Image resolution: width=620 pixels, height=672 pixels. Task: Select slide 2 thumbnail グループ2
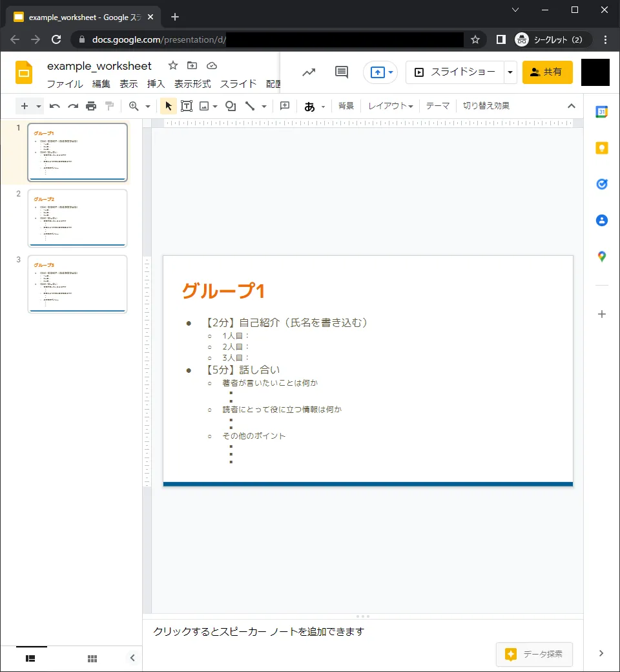point(77,218)
